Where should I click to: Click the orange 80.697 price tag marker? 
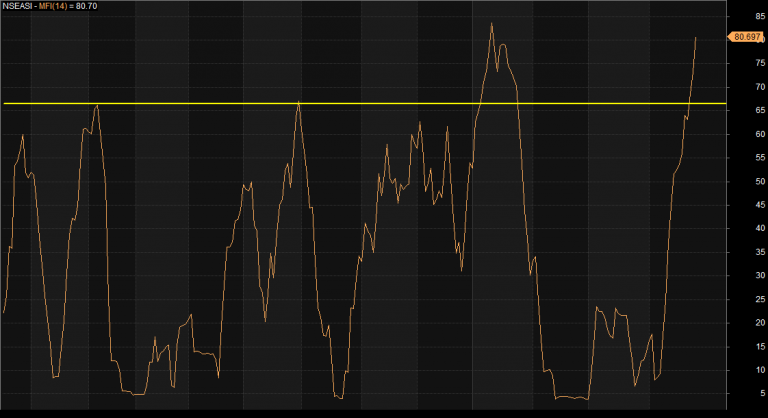tap(745, 37)
